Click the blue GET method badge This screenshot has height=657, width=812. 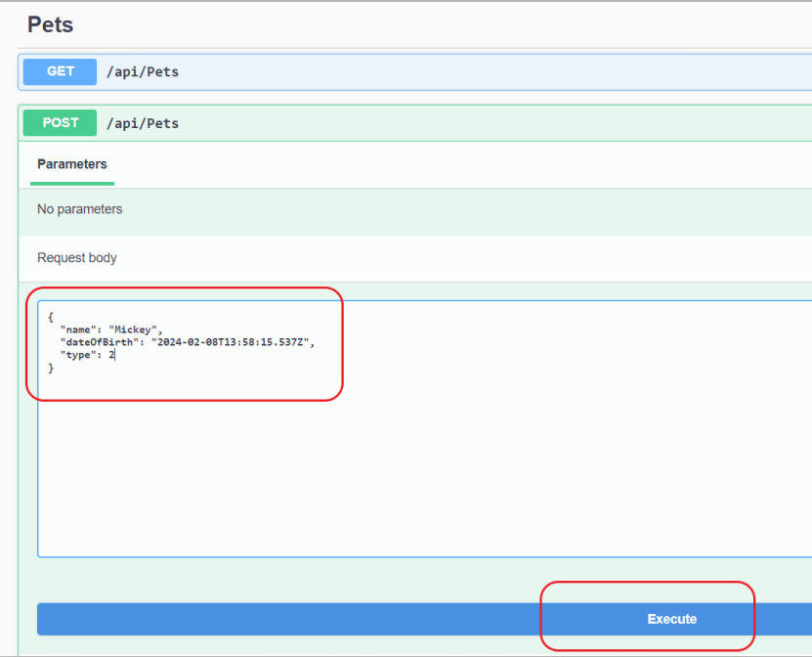[x=60, y=71]
